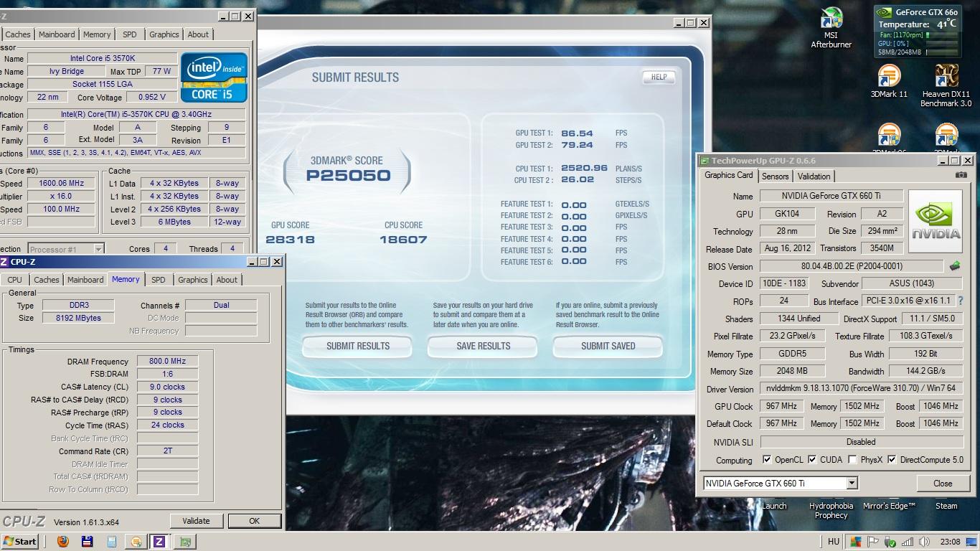Viewport: 980px width, 551px height.
Task: Switch to Graphics tab in lower CPU-Z window
Action: pos(192,280)
